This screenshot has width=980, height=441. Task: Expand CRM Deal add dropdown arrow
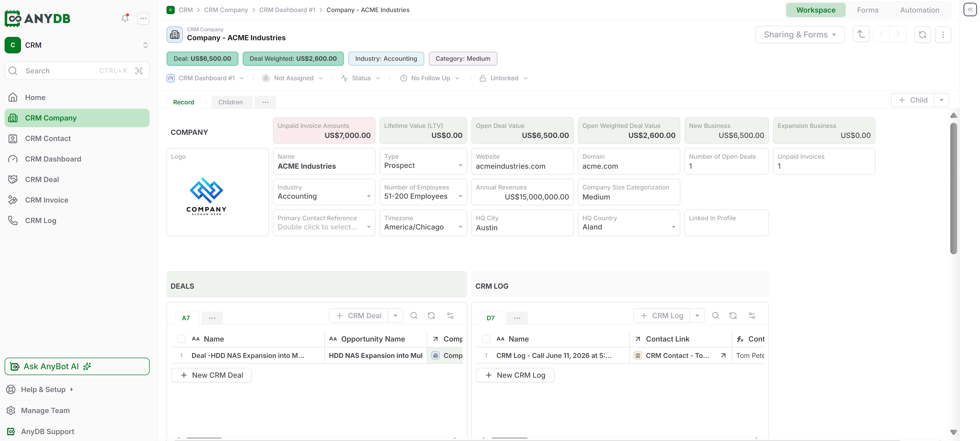395,316
